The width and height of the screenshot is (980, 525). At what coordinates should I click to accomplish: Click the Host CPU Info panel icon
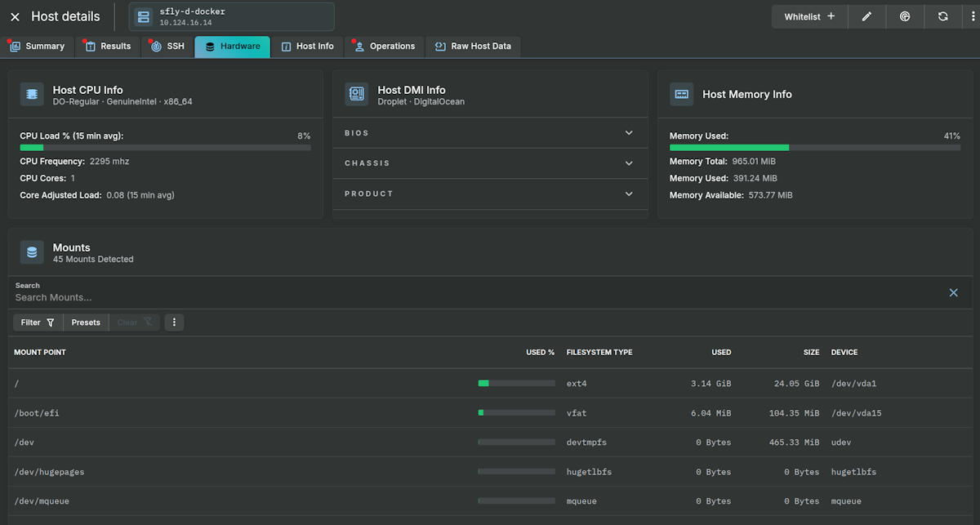31,94
